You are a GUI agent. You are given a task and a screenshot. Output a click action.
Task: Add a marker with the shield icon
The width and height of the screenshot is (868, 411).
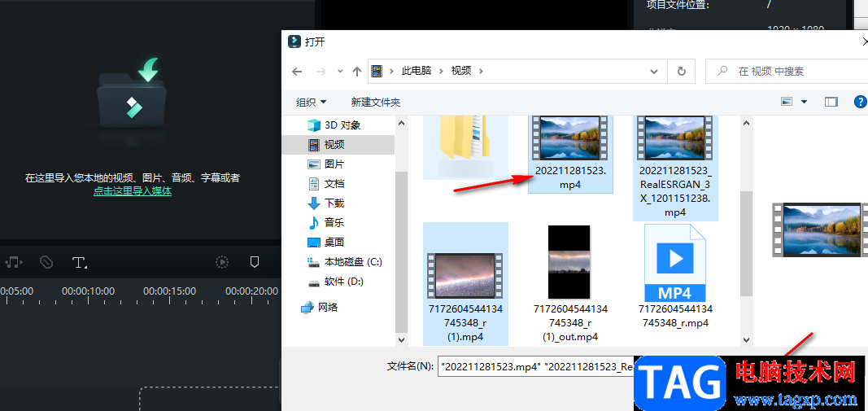pyautogui.click(x=255, y=262)
